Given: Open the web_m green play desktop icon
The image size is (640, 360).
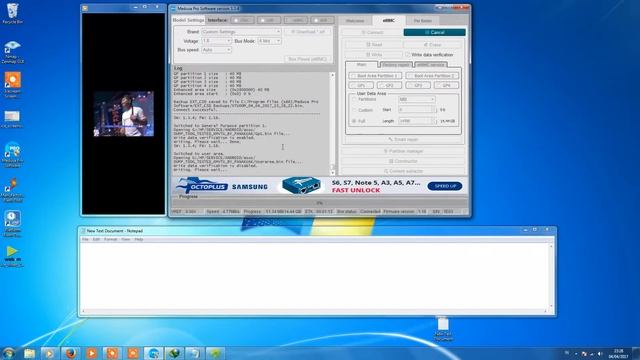Looking at the screenshot, I should point(12,256).
